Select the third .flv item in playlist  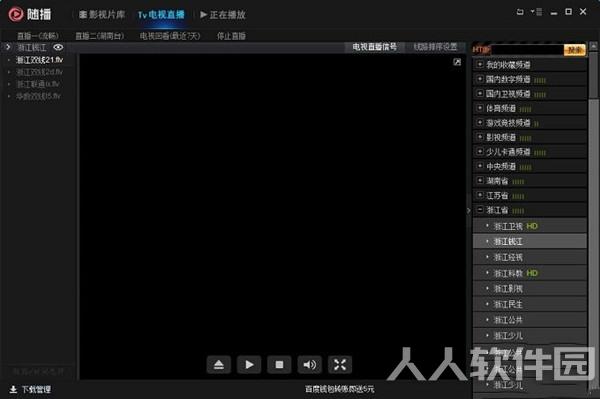[x=38, y=84]
